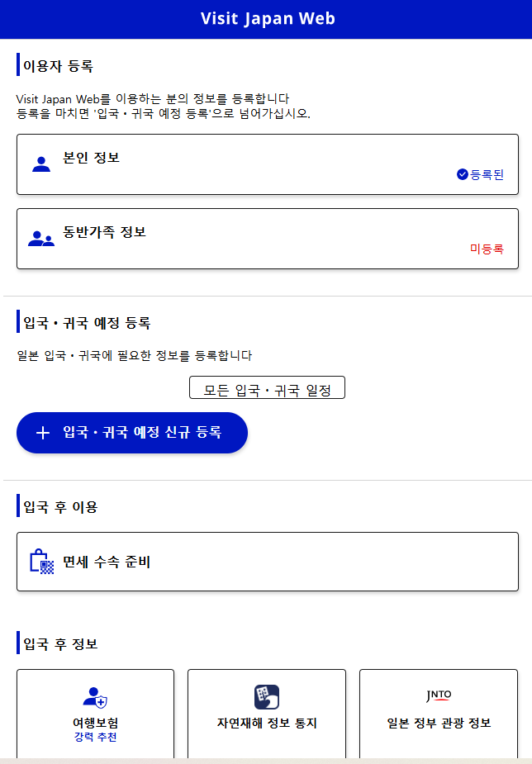Select the 여행보험 강력 추천 tile

click(95, 714)
